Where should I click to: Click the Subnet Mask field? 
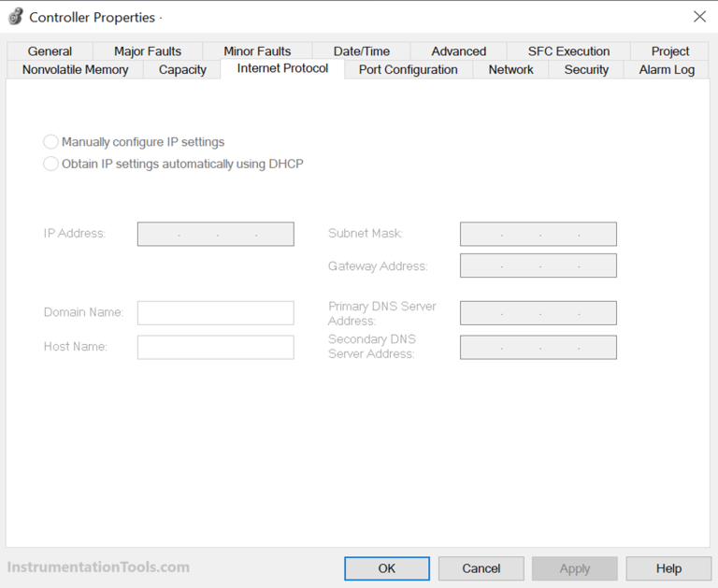tap(538, 234)
